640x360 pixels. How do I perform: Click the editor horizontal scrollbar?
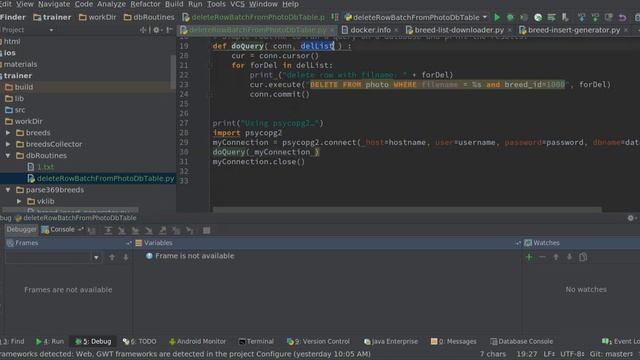pyautogui.click(x=407, y=209)
